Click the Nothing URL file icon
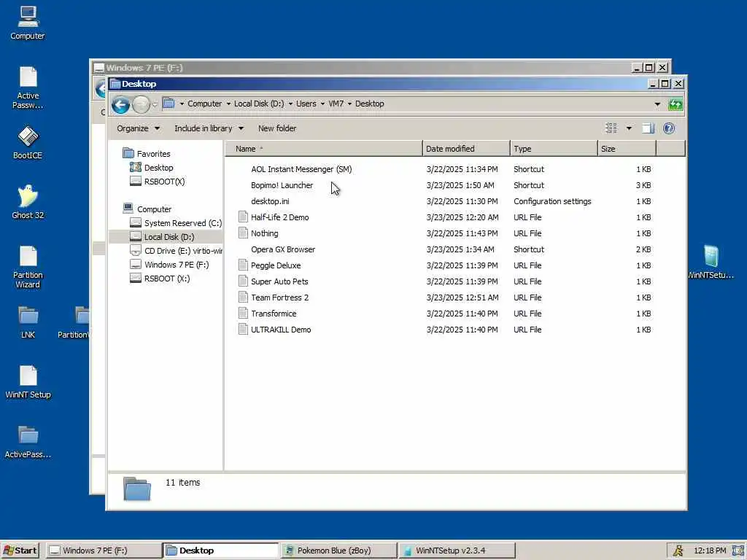747x560 pixels. pos(243,233)
